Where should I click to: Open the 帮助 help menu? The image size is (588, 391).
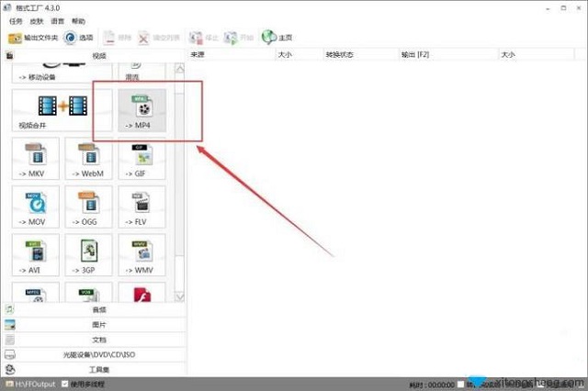coord(79,21)
